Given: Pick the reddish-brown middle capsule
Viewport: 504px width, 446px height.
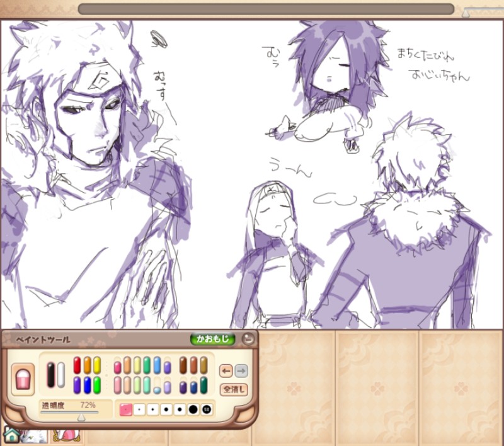Looking at the screenshot, I should click(x=193, y=365).
